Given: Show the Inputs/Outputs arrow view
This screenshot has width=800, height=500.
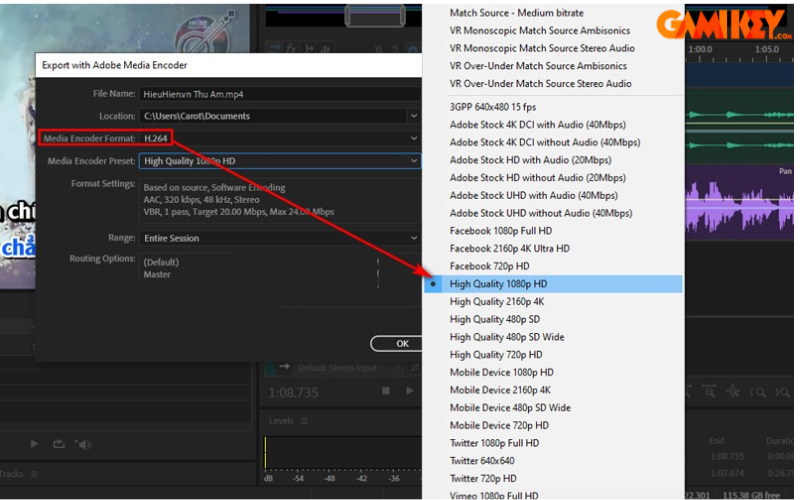Looking at the screenshot, I should point(274,48).
